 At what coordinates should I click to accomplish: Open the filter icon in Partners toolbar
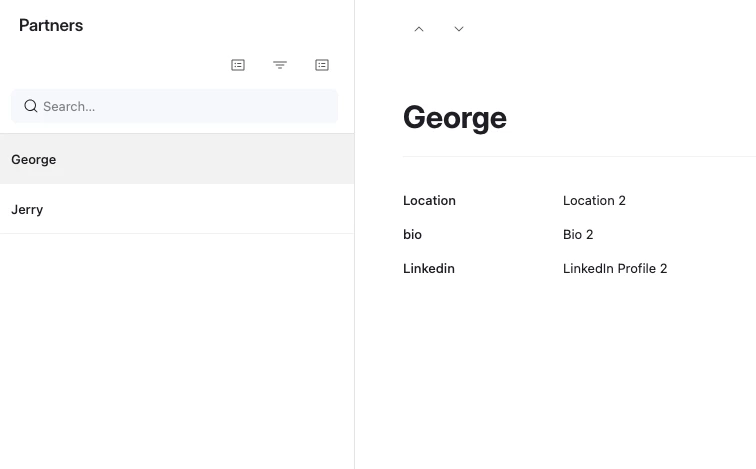tap(280, 65)
